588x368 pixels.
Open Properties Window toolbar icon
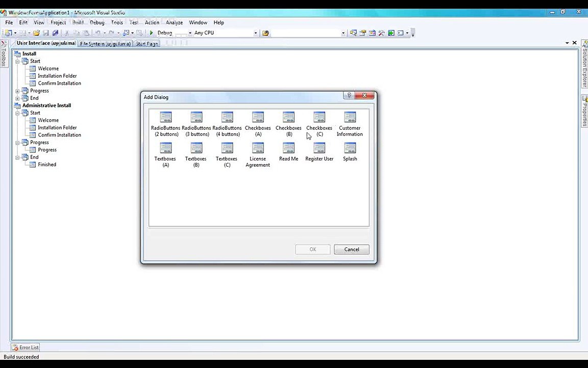(362, 33)
